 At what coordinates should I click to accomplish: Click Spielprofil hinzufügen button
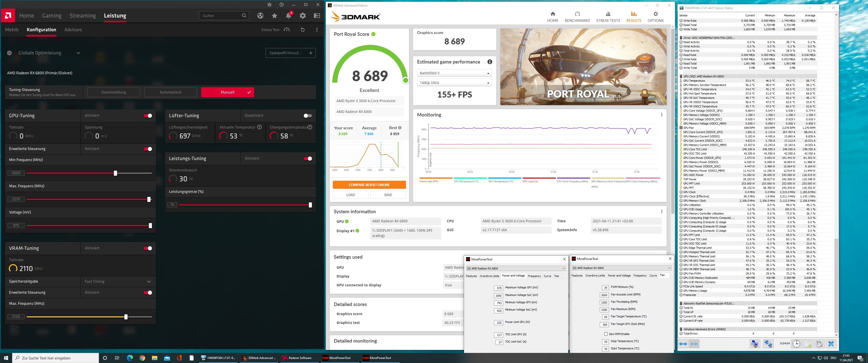tap(290, 53)
